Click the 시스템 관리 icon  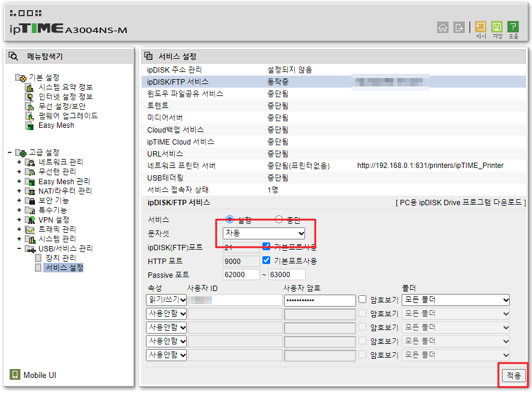point(30,239)
